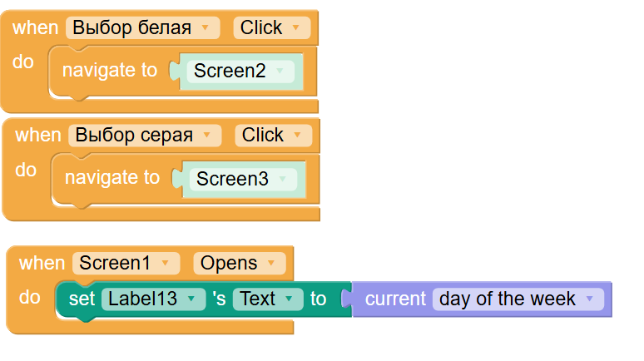The height and width of the screenshot is (361, 644).
Task: Select the second 'navigate to' block
Action: [111, 177]
